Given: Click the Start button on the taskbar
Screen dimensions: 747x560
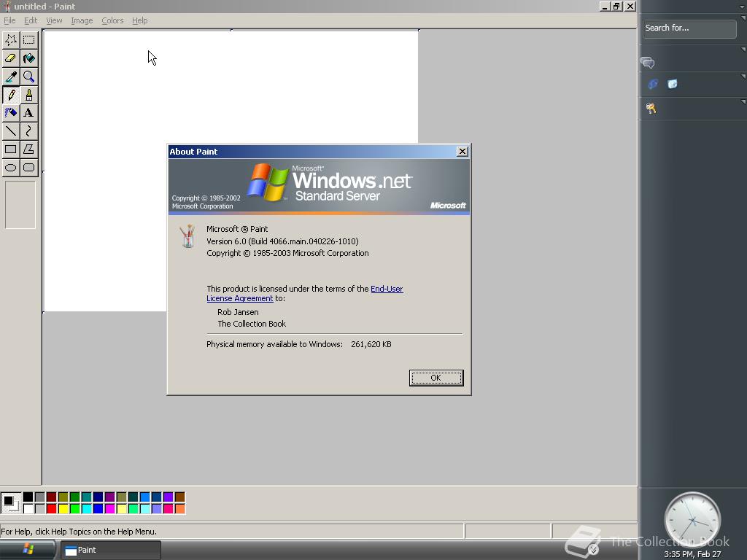Looking at the screenshot, I should click(x=28, y=549).
